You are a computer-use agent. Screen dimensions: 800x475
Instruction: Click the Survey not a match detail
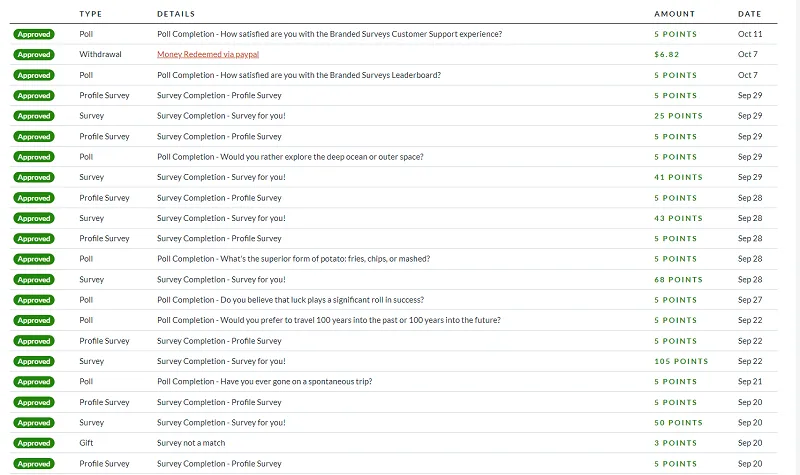pos(193,443)
